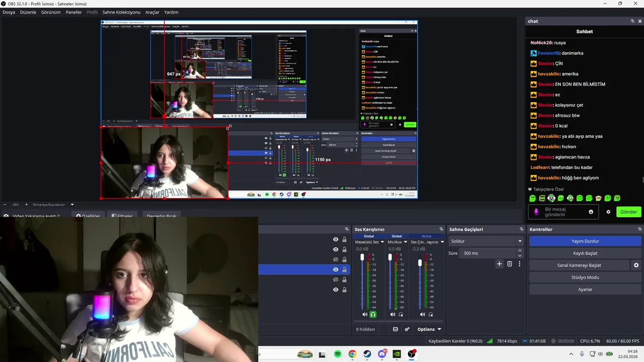Open Masaüstü Ses channel dropdown arrow

pos(382,242)
